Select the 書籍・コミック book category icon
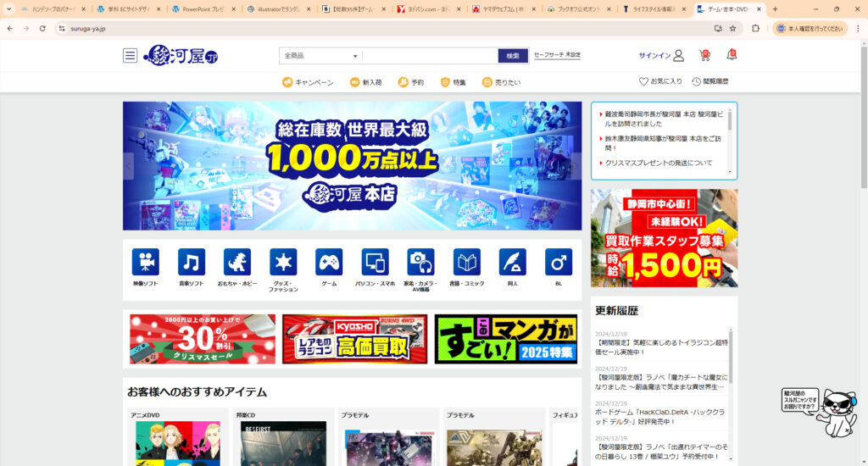The image size is (868, 466). [466, 262]
